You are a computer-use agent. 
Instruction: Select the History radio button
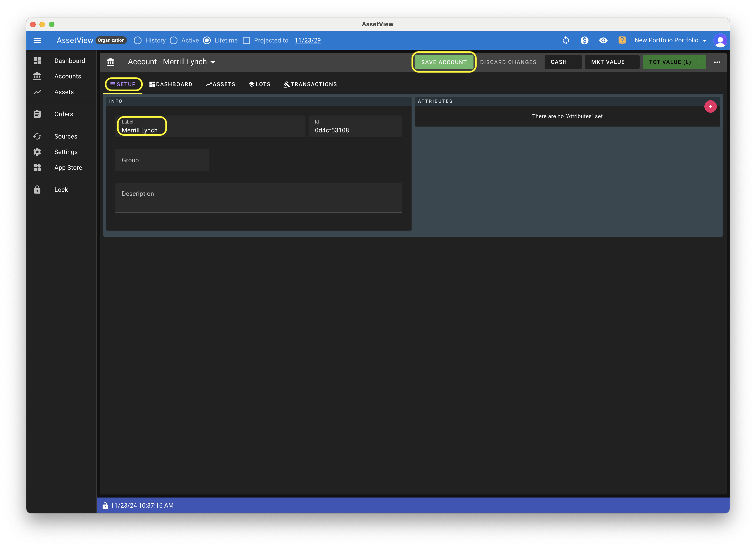click(138, 40)
